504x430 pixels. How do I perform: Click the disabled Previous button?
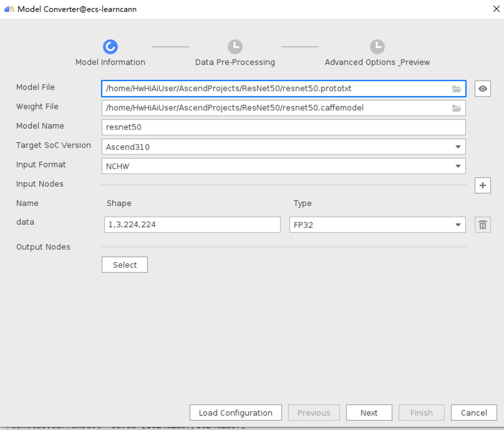(x=314, y=413)
